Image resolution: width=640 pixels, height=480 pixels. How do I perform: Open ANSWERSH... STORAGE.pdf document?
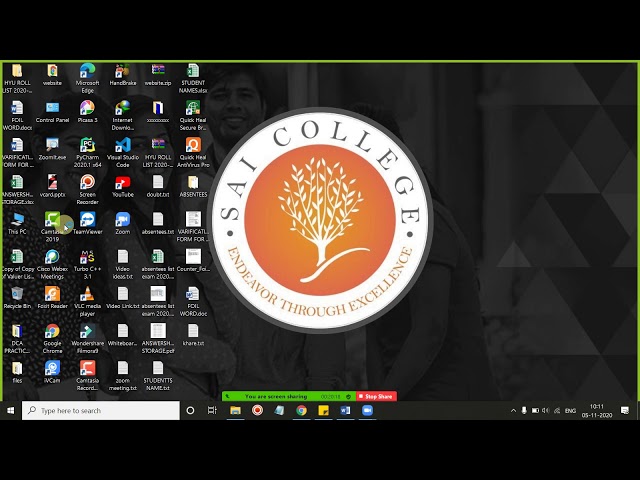(158, 339)
